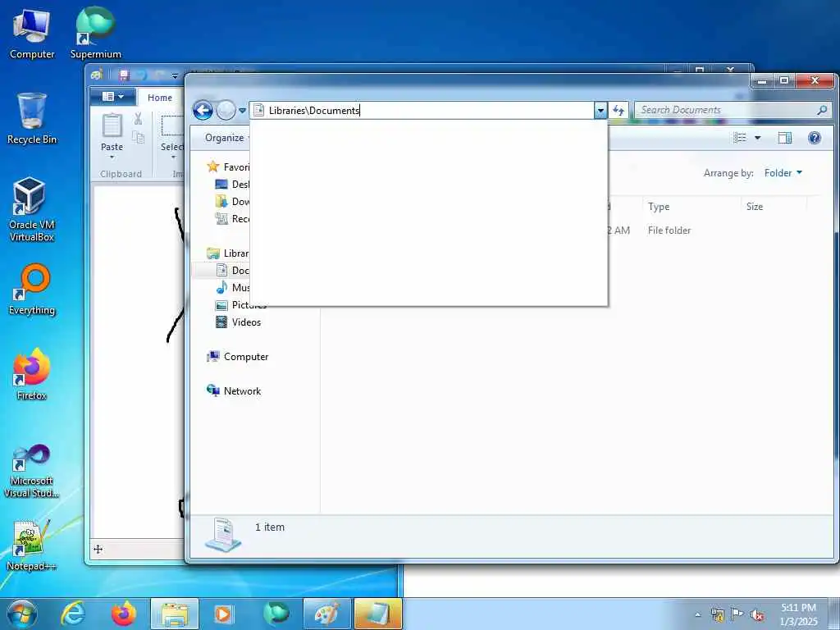
Task: Select Recent Places under Favorites
Action: pos(232,218)
